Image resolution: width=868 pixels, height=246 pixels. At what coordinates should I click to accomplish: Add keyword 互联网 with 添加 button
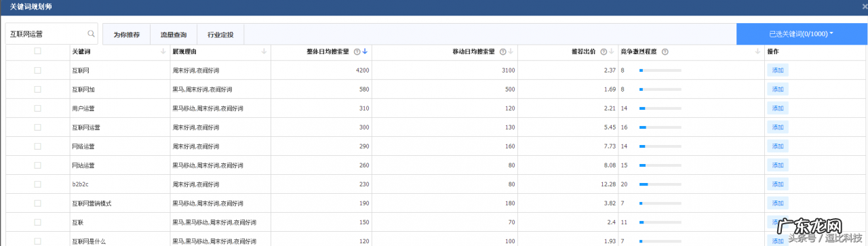tap(778, 70)
